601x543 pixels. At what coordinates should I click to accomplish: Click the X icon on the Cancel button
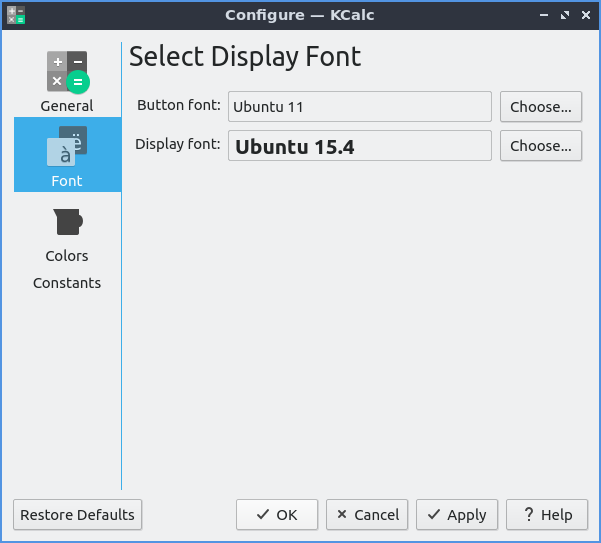pos(342,515)
